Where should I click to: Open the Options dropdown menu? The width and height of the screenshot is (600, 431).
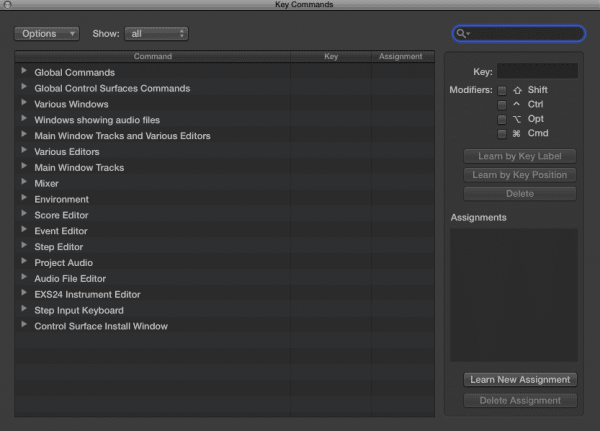click(x=47, y=33)
